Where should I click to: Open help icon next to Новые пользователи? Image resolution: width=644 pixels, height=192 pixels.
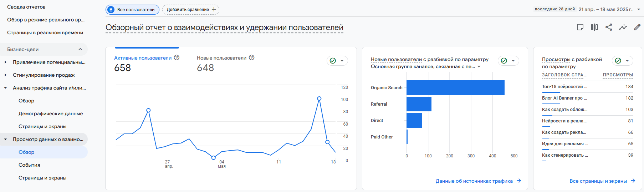pos(251,57)
